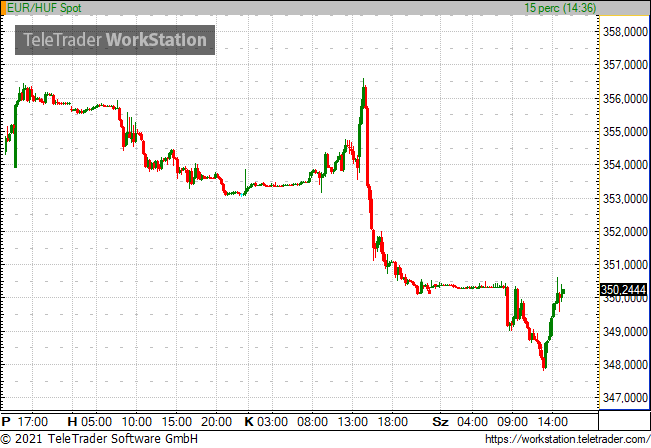Click the 15 perc (14:36) interval label
The height and width of the screenshot is (448, 651).
coord(560,7)
